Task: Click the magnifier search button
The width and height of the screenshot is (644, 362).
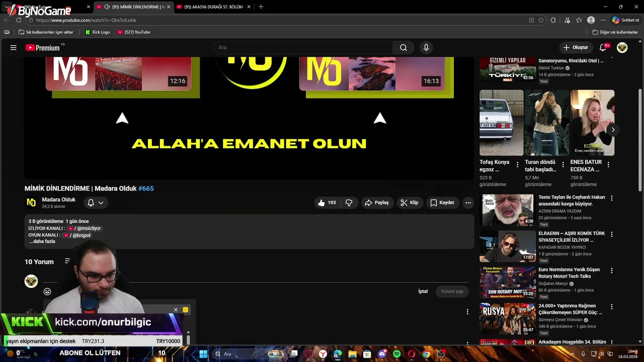Action: 404,48
